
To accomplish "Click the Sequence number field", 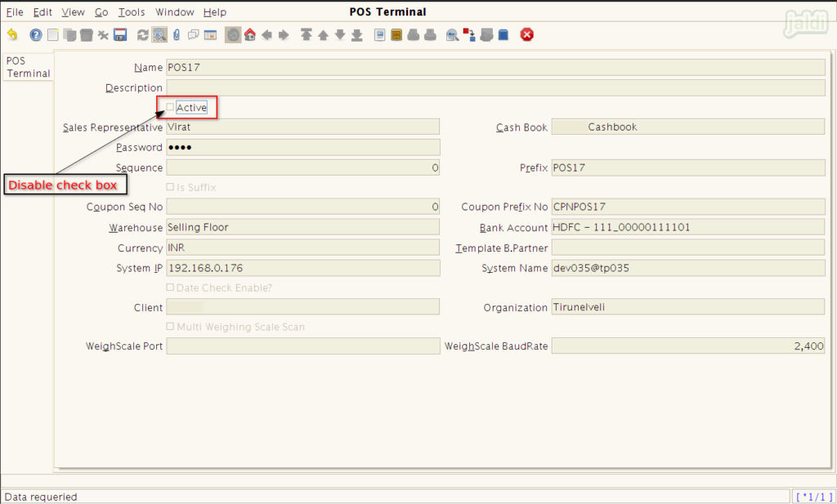I will (x=302, y=167).
